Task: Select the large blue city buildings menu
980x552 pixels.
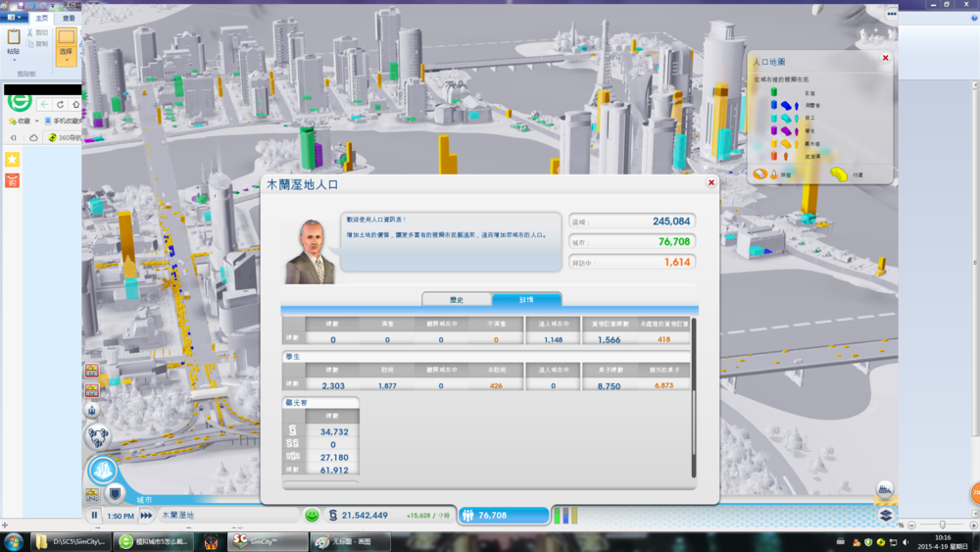Action: coord(103,470)
